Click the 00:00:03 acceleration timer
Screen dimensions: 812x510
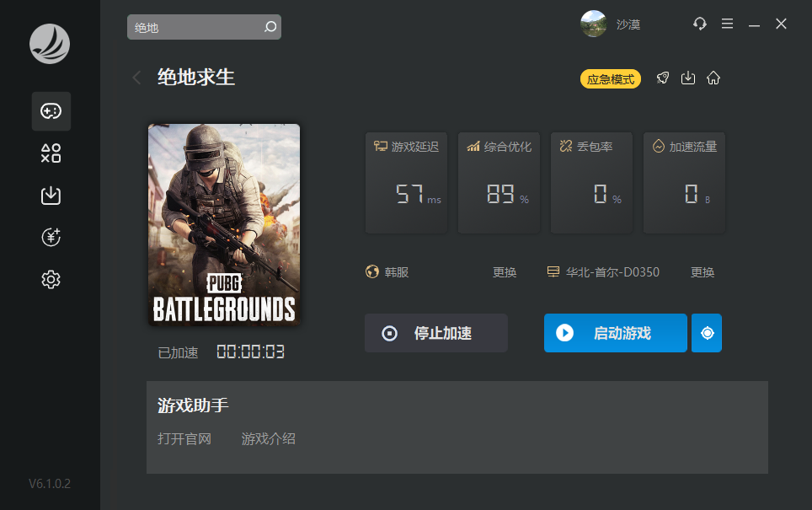[251, 352]
